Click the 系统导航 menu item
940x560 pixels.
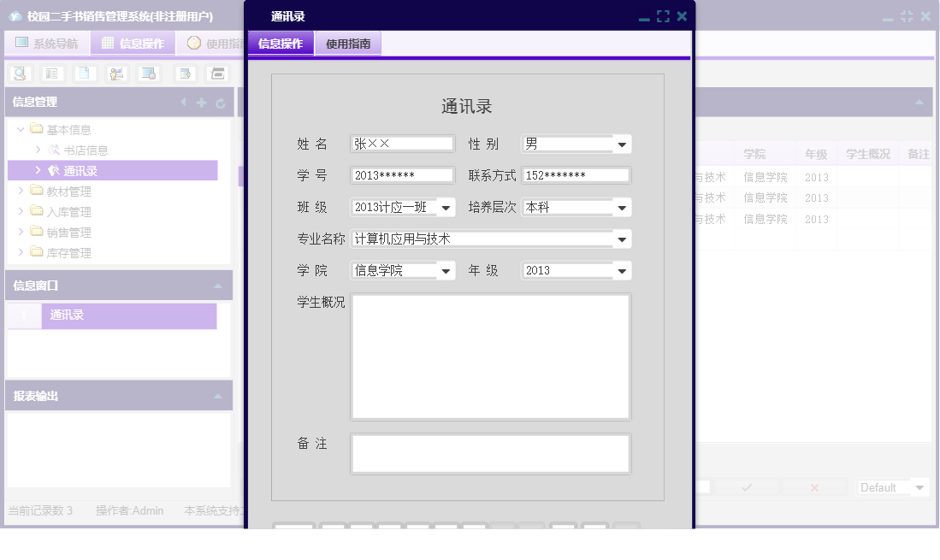(47, 42)
